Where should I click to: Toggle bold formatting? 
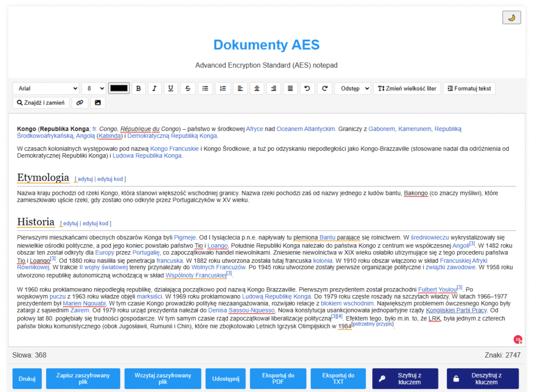coord(138,88)
